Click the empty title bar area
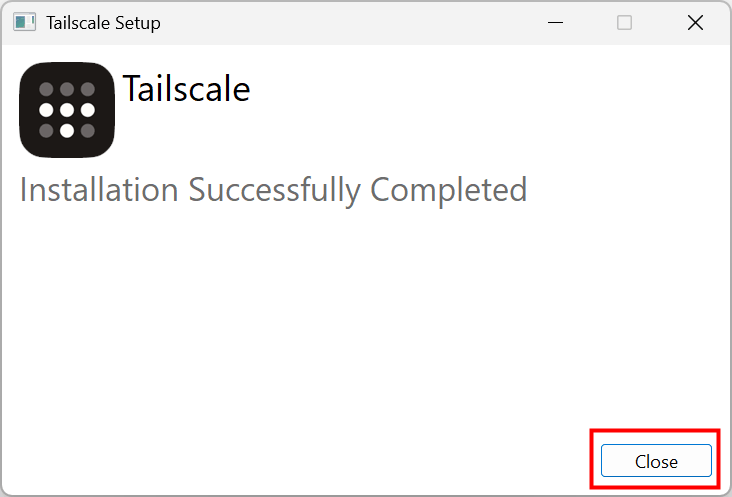The image size is (732, 497). click(x=350, y=22)
